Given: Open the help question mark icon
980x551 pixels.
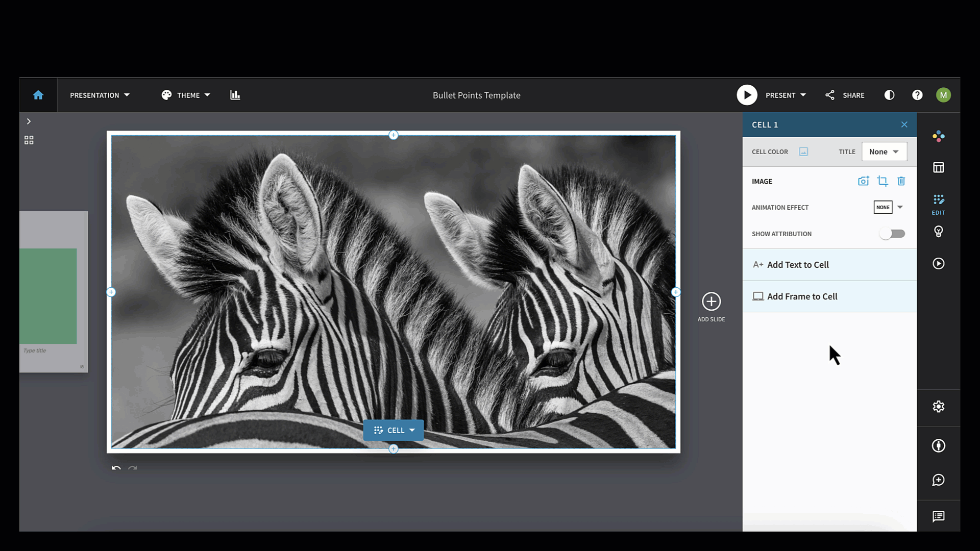Looking at the screenshot, I should (917, 95).
